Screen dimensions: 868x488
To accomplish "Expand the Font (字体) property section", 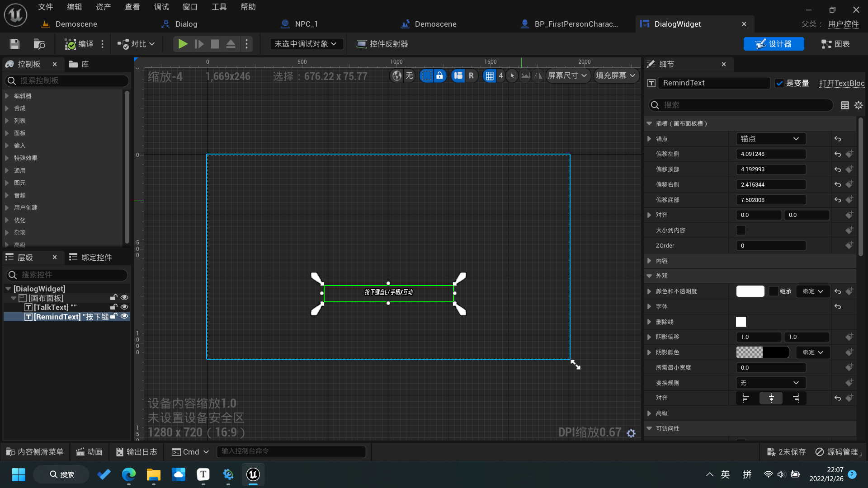I will (650, 307).
